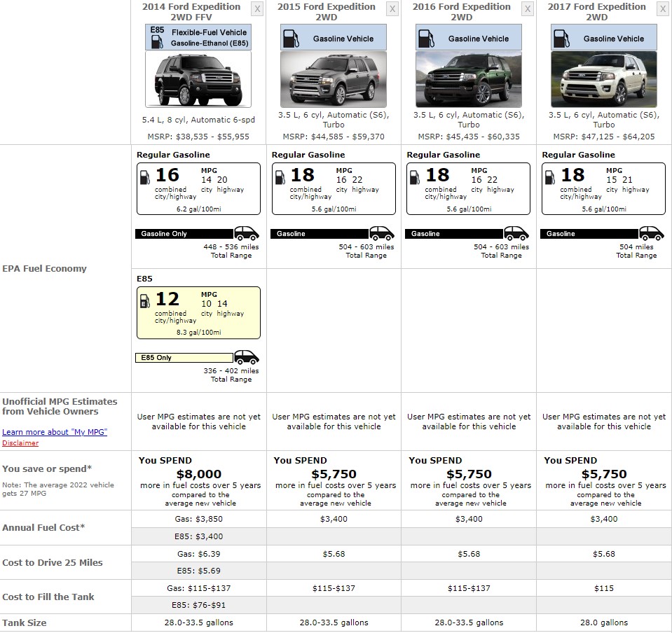The image size is (672, 633).
Task: Click the car icon on 2017 Expedition Gasoline range bar
Action: [652, 233]
